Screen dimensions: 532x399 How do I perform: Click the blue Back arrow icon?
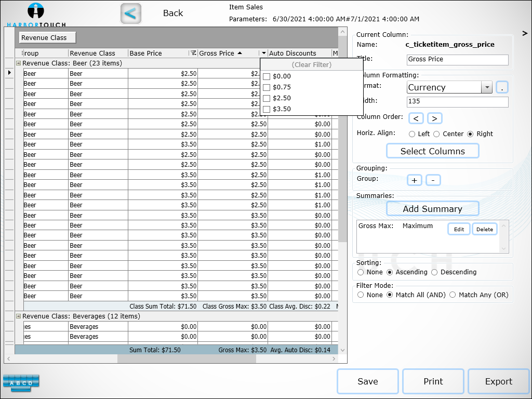[131, 14]
